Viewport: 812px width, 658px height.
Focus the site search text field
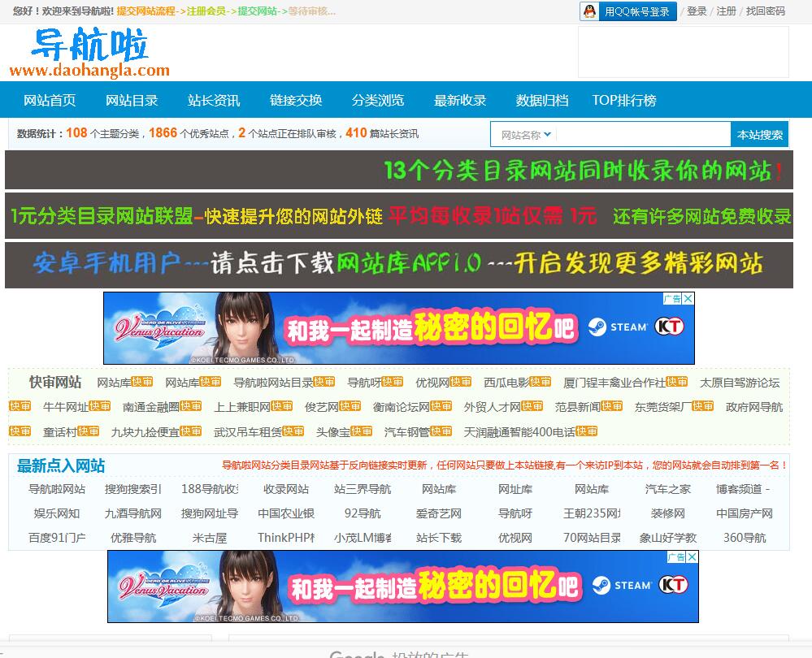(x=642, y=135)
